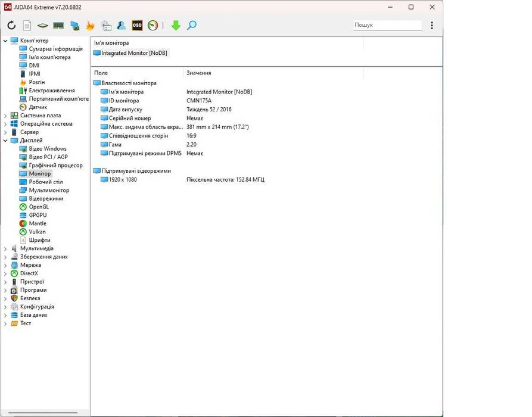Expand the Мультимедіа tree node

tap(5, 248)
